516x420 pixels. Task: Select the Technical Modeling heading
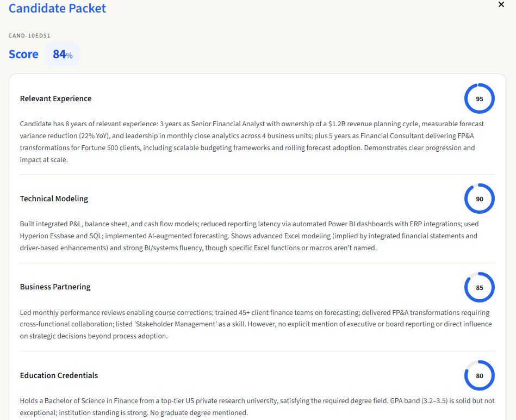pos(54,199)
